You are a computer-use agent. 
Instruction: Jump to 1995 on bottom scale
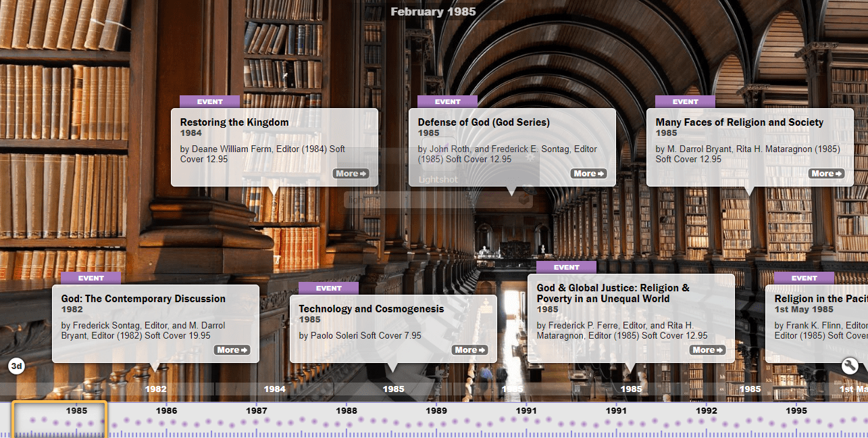pos(796,410)
